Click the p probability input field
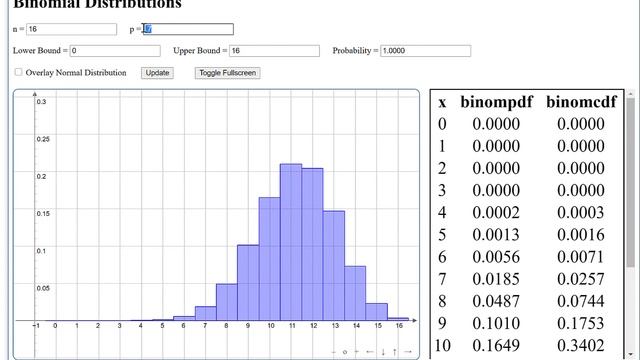640x360 pixels. point(188,29)
